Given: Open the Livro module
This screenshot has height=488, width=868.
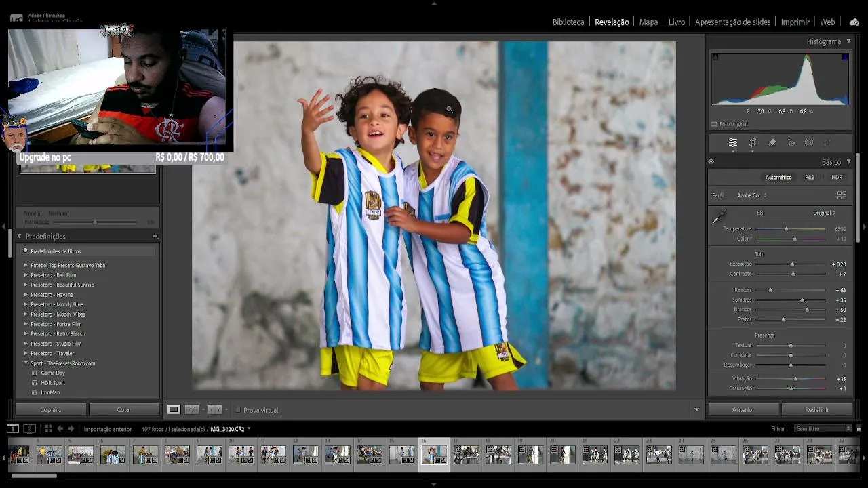Looking at the screenshot, I should pos(677,22).
